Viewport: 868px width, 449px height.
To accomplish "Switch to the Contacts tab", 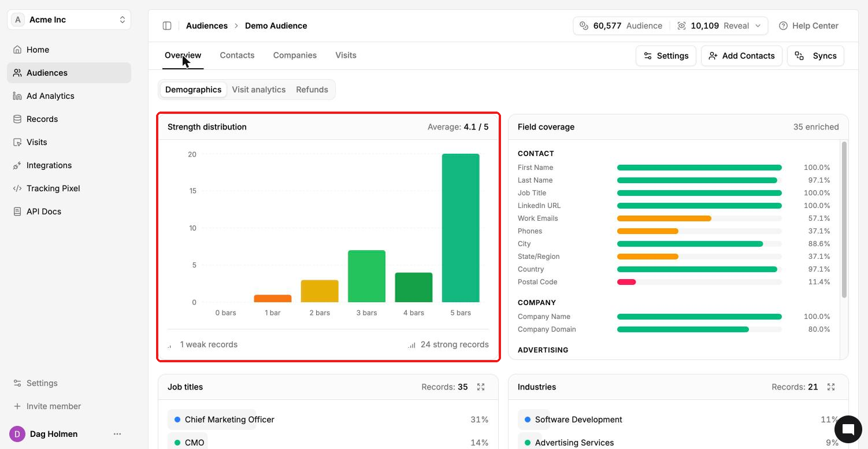I will tap(237, 55).
